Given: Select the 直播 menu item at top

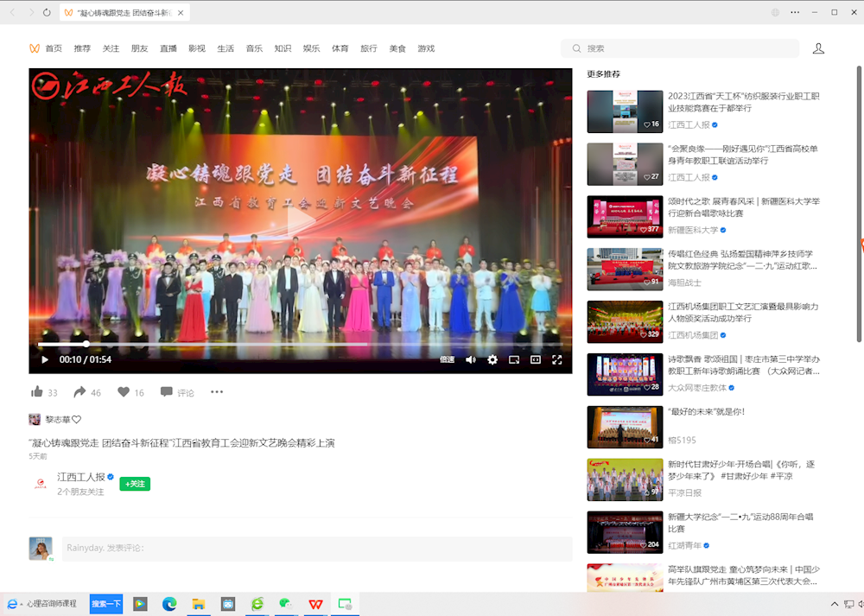Looking at the screenshot, I should [168, 48].
